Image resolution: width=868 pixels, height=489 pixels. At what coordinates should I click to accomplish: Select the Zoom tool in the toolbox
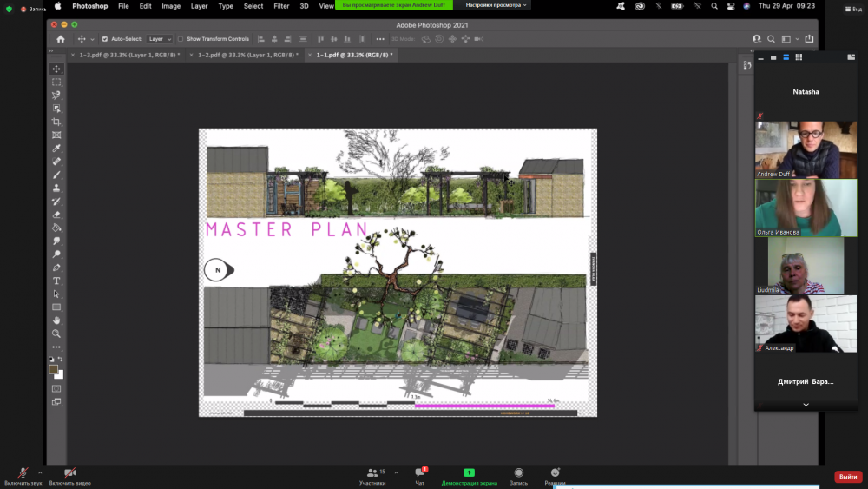click(x=56, y=334)
